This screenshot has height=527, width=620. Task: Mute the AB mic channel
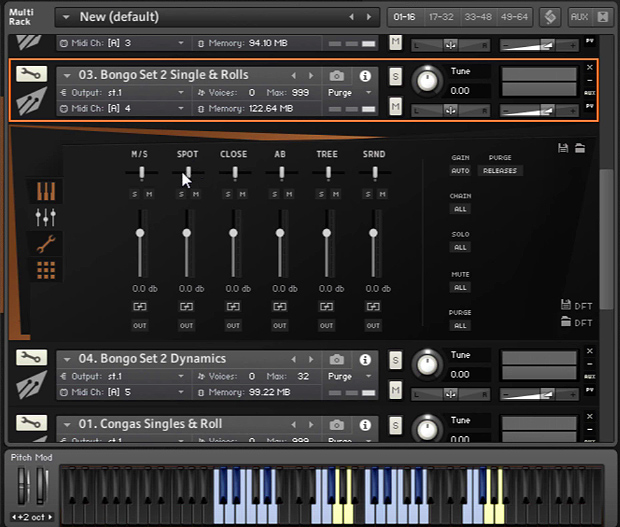tap(289, 194)
